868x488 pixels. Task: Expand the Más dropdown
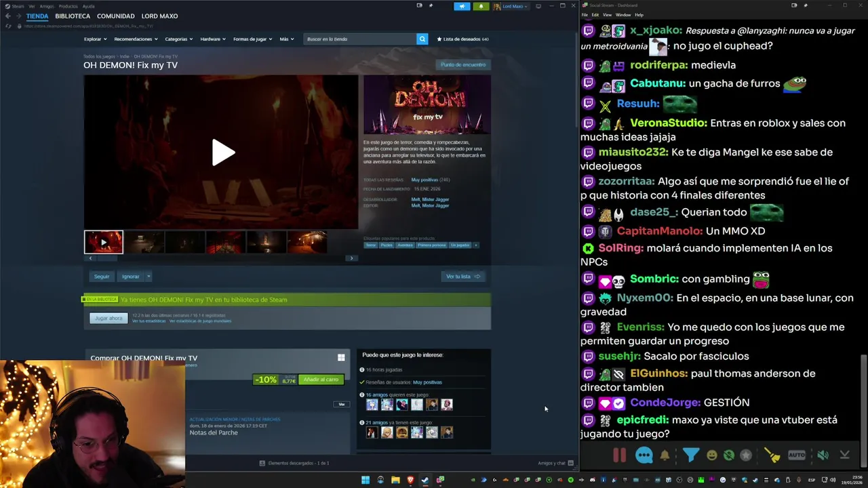(287, 39)
